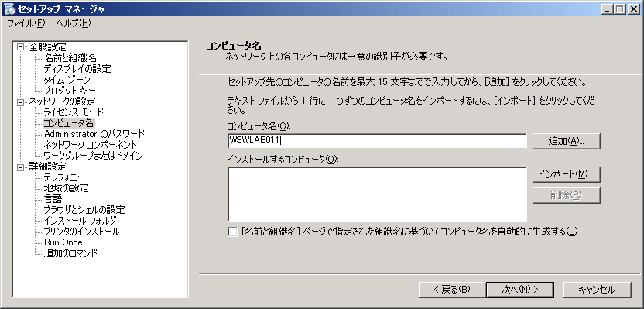
Task: Cancel setup with キャンセル button
Action: click(596, 290)
